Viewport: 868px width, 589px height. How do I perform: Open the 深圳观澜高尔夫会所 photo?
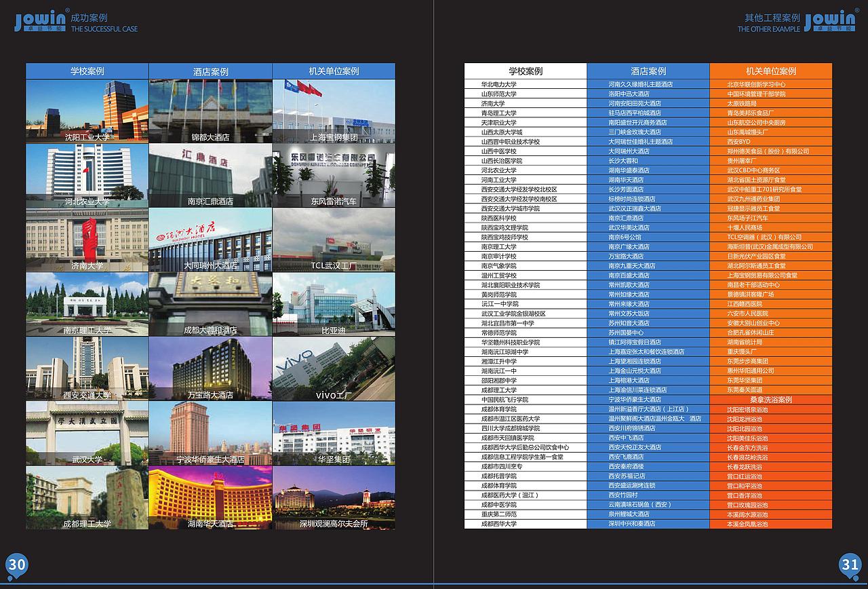coord(334,498)
